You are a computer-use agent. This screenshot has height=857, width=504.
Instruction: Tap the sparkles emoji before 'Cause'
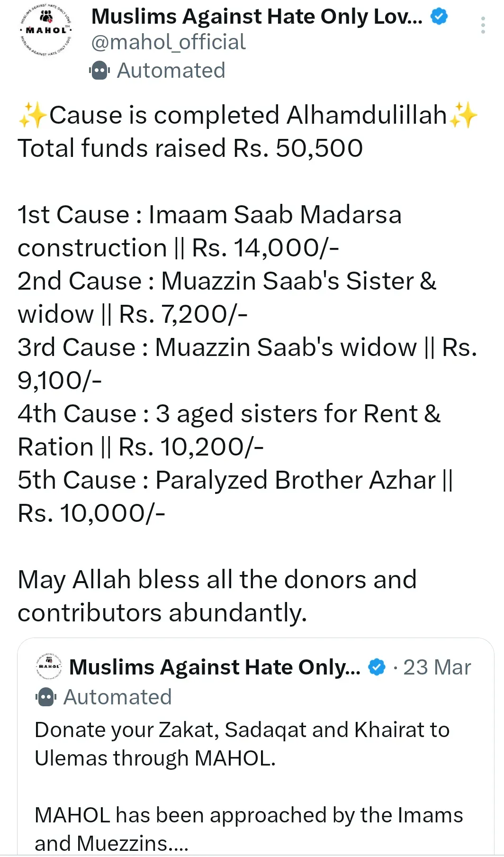pos(33,115)
